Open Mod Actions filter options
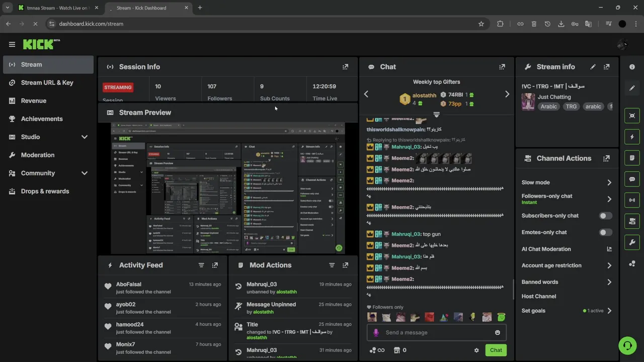This screenshot has width=644, height=362. (332, 265)
